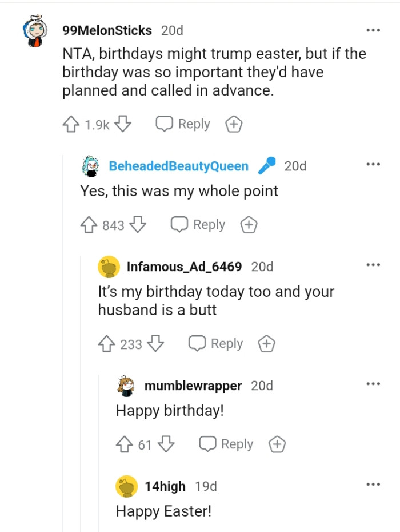The width and height of the screenshot is (400, 532).
Task: Open the overflow menu on 14high's comment
Action: point(373,485)
